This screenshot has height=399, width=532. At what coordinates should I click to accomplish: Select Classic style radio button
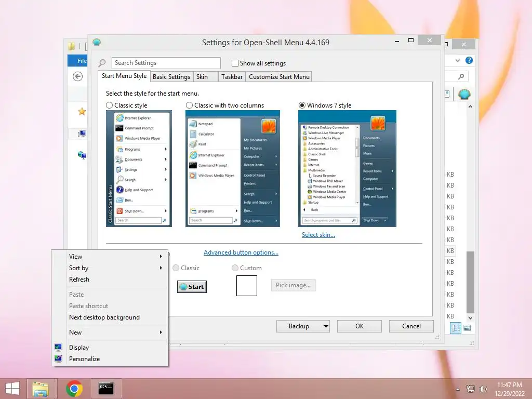109,105
